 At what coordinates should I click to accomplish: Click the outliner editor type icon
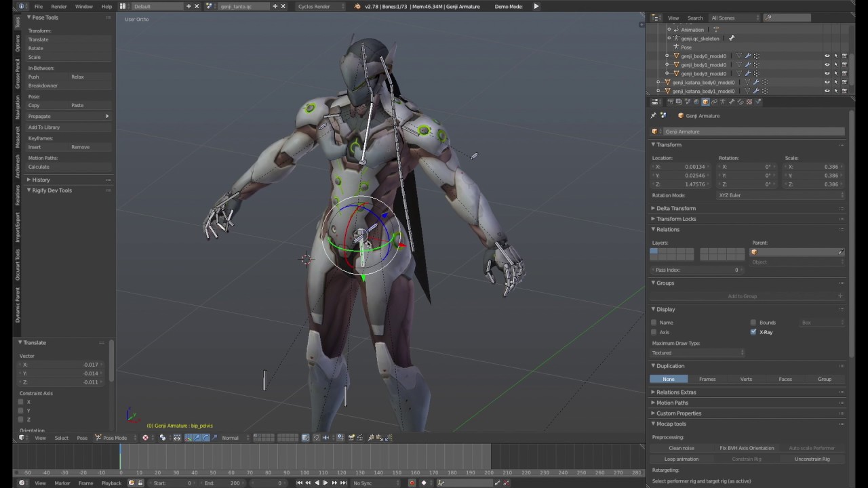(x=656, y=18)
